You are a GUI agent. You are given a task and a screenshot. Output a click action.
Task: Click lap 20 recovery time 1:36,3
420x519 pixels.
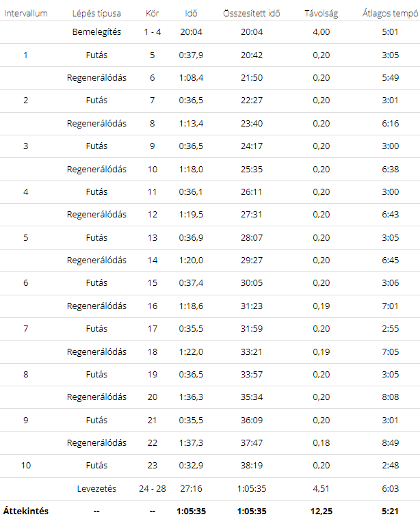coord(191,397)
